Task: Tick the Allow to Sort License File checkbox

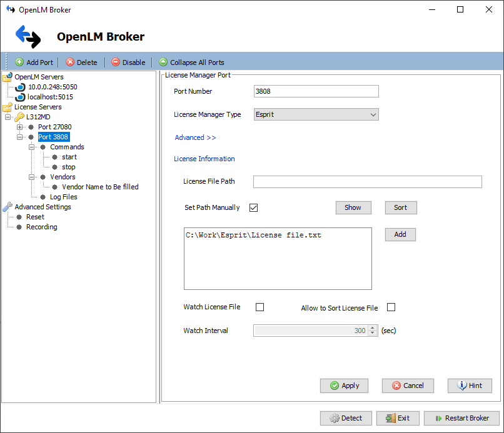Action: point(391,307)
